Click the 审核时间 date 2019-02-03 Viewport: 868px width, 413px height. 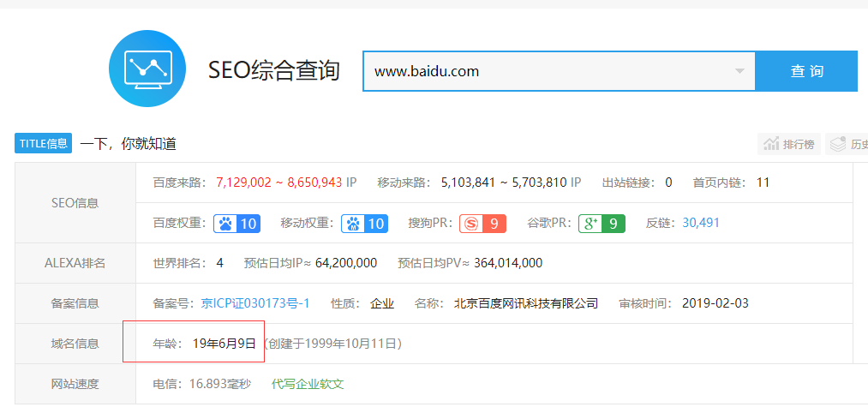point(715,303)
